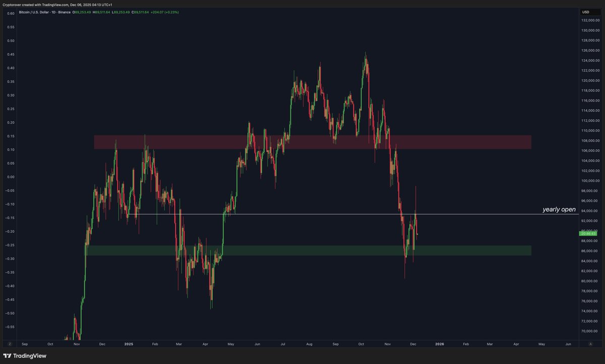The image size is (605, 364).
Task: Click the 0.45 value on left scale
Action: click(x=11, y=54)
